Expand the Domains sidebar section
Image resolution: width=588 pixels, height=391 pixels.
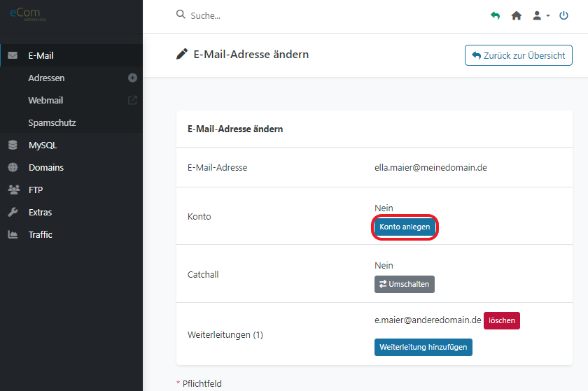45,167
